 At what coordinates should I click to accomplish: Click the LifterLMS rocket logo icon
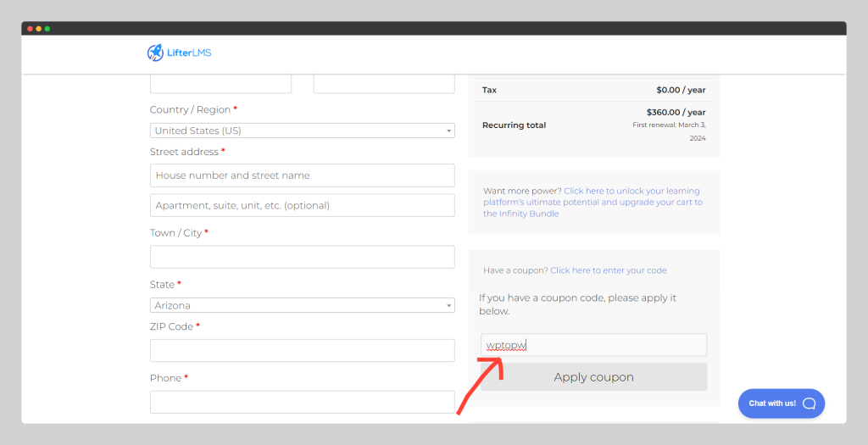155,53
